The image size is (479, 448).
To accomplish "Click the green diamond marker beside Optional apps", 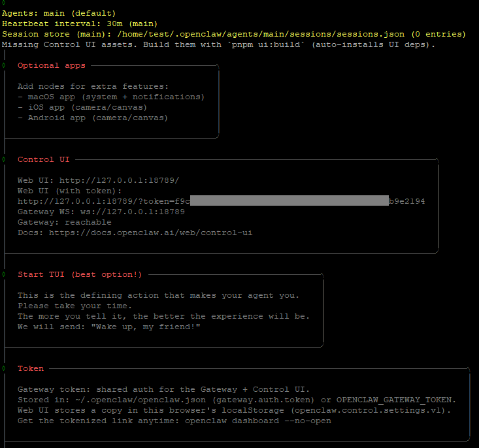I will point(4,65).
